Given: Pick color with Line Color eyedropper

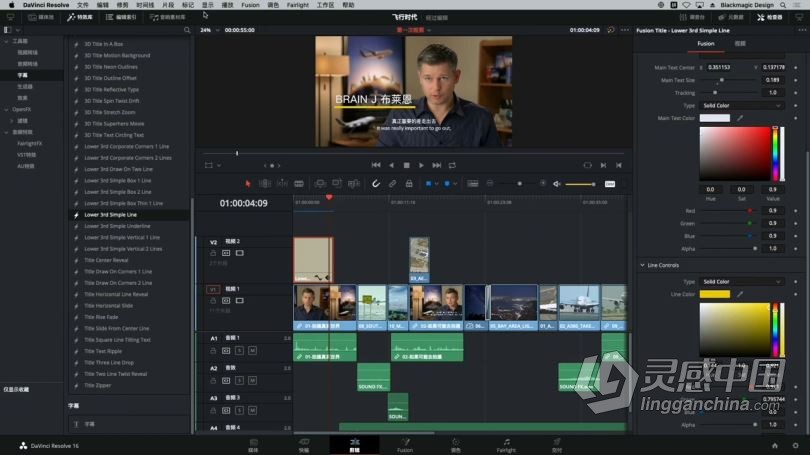Looking at the screenshot, I should point(740,294).
